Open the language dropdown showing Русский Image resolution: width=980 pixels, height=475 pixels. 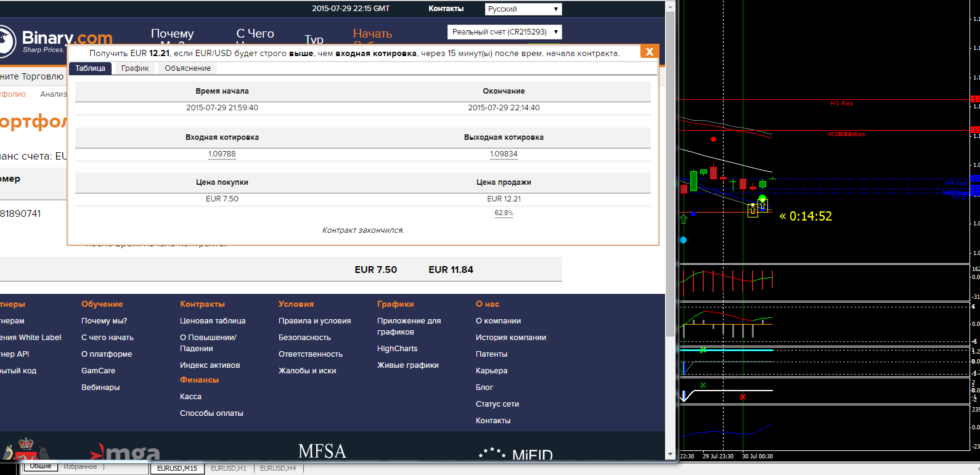pyautogui.click(x=523, y=9)
